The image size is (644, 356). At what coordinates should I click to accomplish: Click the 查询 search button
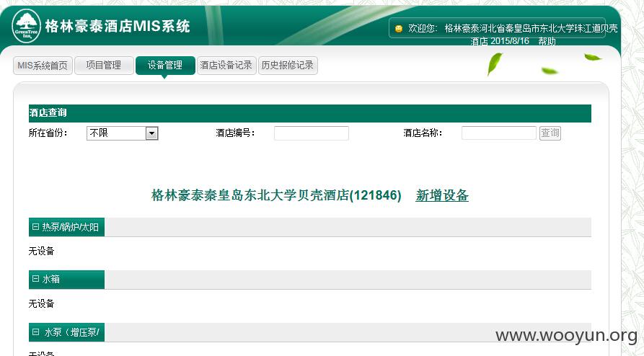550,133
